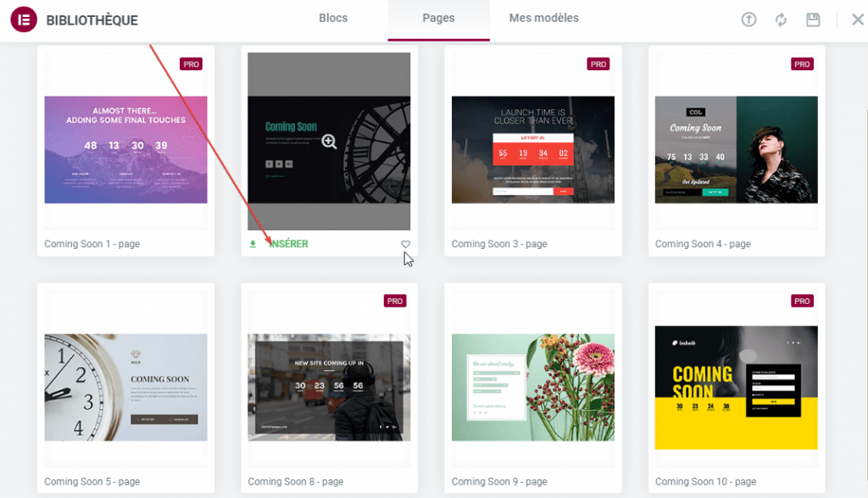
Task: Click the green download icon beside Insérer
Action: click(x=253, y=244)
